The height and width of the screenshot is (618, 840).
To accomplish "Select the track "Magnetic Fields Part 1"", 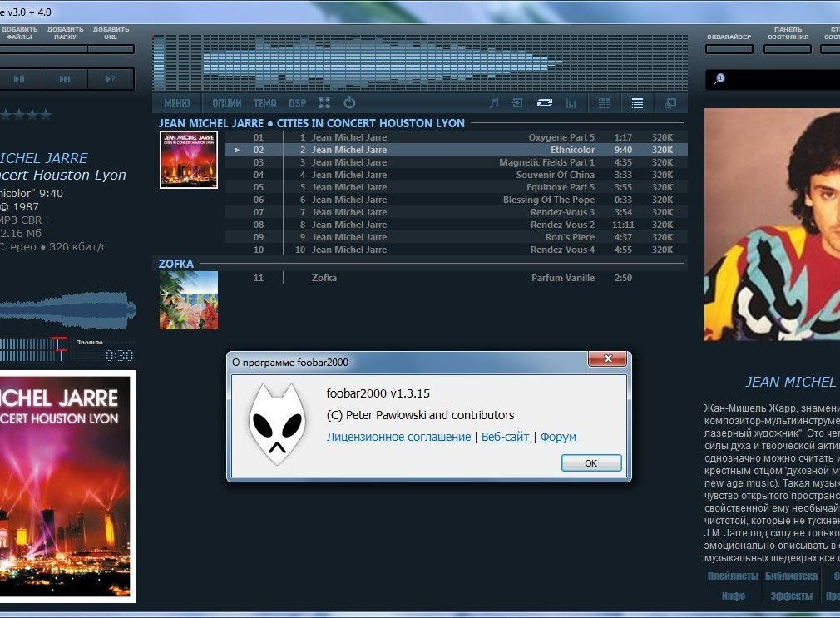I will point(456,162).
